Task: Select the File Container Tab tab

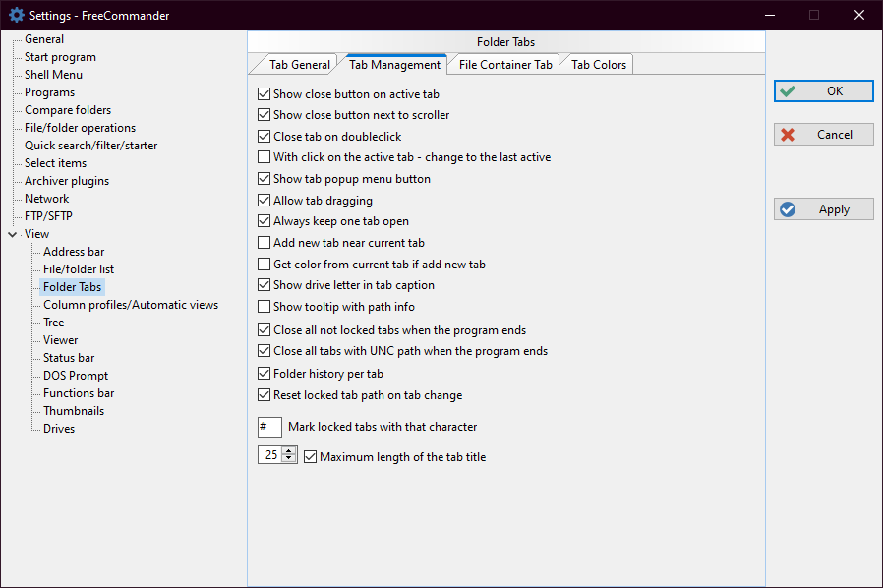Action: (505, 65)
